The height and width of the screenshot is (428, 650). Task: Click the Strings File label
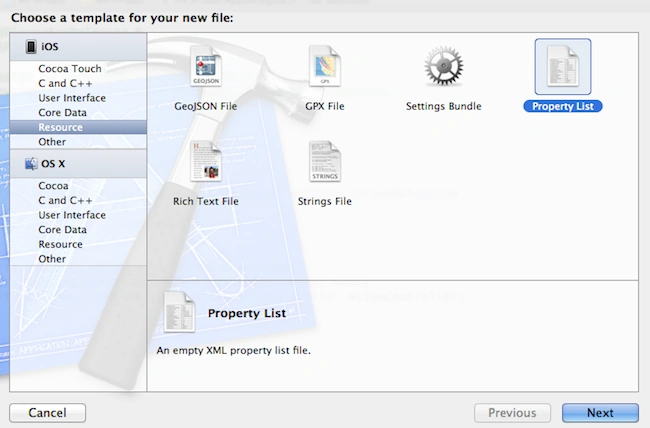[325, 201]
